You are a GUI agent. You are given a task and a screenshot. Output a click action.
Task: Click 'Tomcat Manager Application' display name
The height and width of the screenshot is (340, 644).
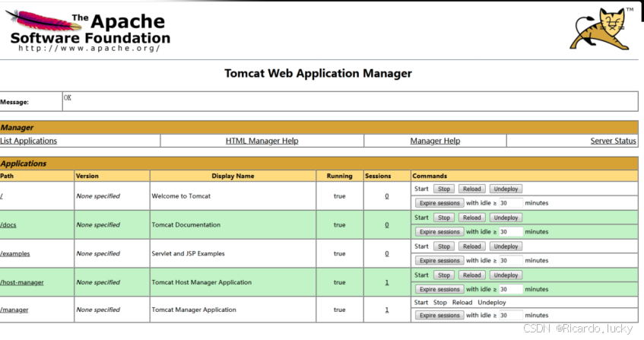(x=194, y=310)
